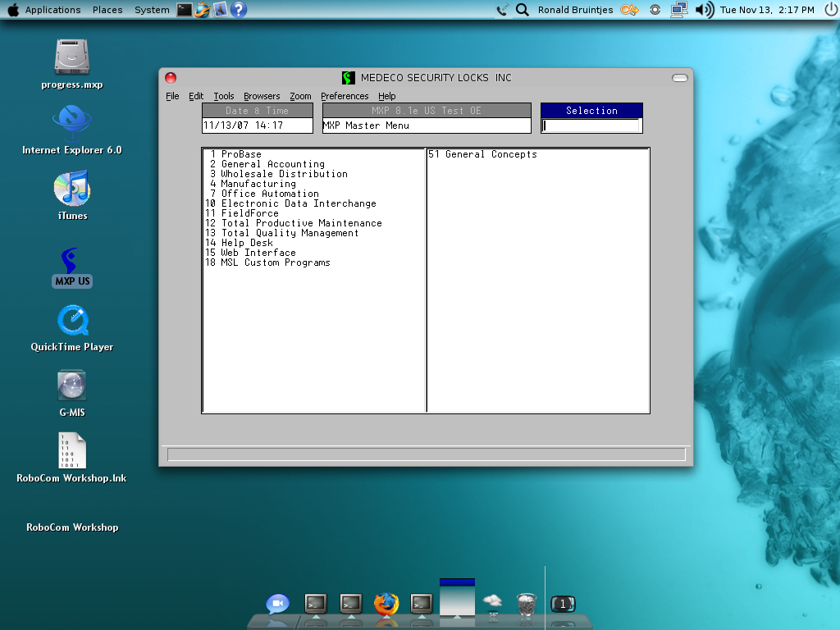Viewport: 840px width, 630px height.
Task: Click the MXP Master Menu title field
Action: tap(427, 126)
